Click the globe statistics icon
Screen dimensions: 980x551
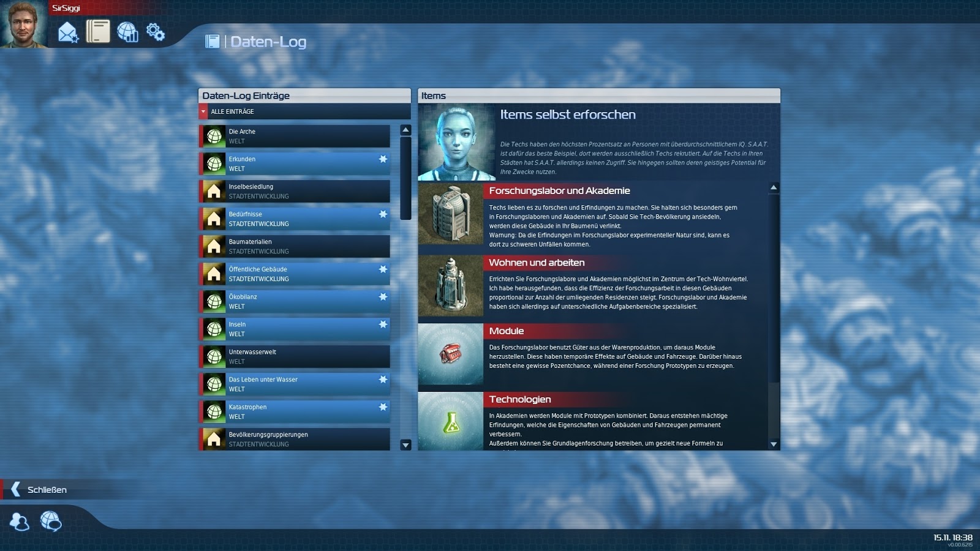[127, 32]
